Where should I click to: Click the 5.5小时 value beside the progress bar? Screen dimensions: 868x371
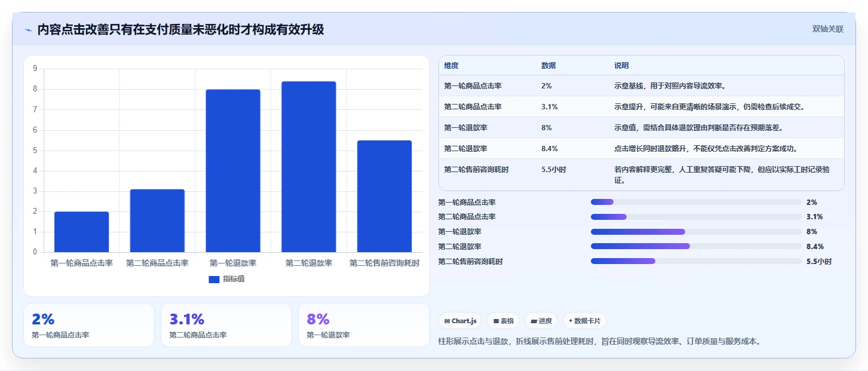[819, 261]
